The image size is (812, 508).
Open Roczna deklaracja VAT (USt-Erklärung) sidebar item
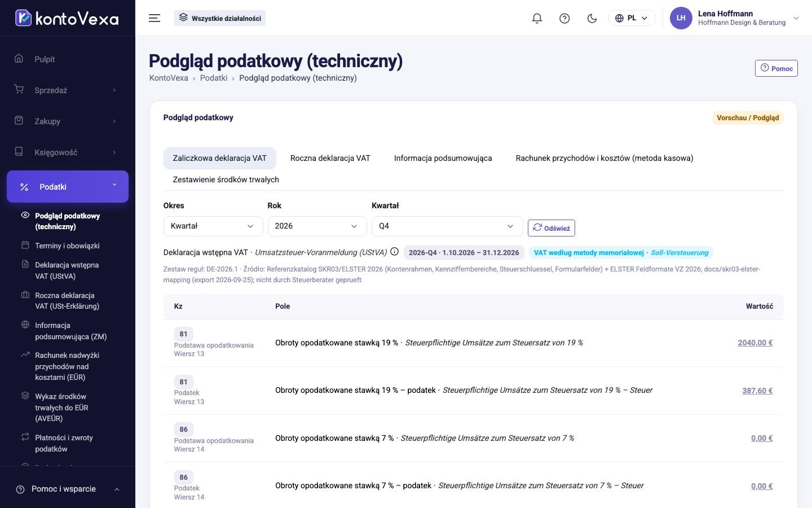(x=67, y=301)
